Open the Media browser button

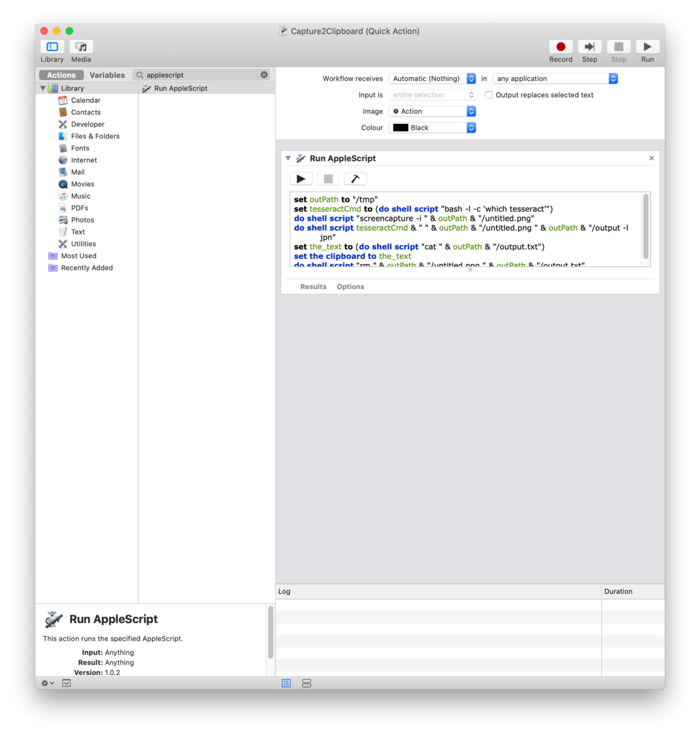[81, 47]
